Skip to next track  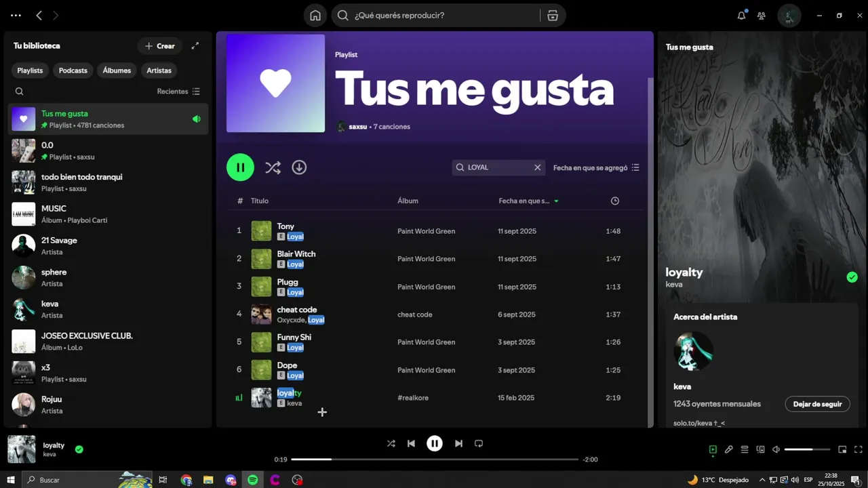[x=458, y=443]
